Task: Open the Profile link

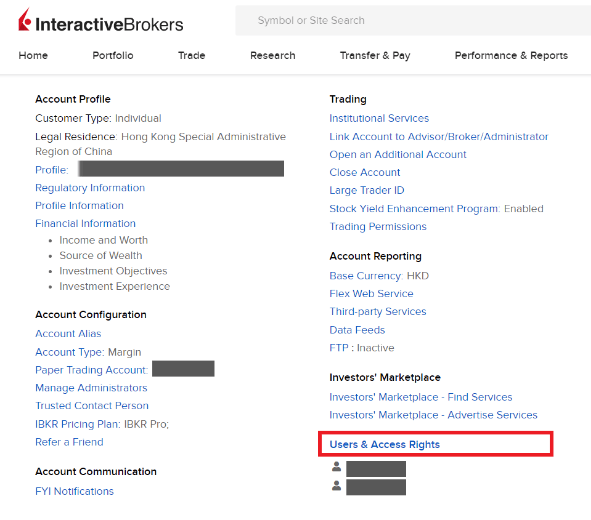Action: pyautogui.click(x=52, y=170)
